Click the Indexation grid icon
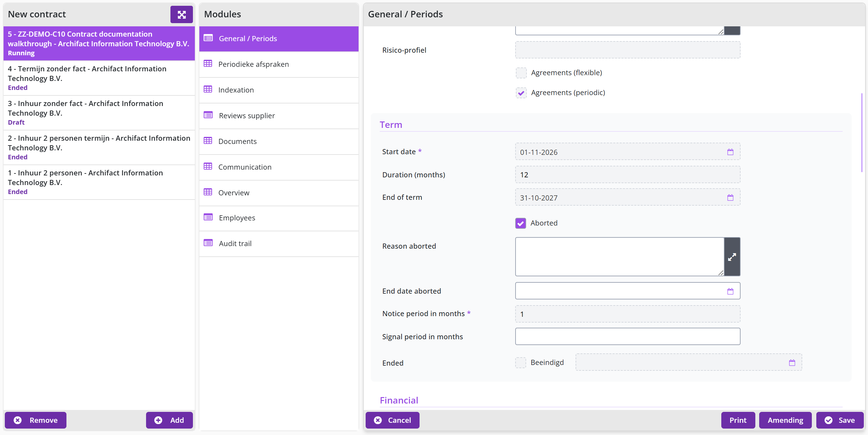This screenshot has width=868, height=435. 208,89
